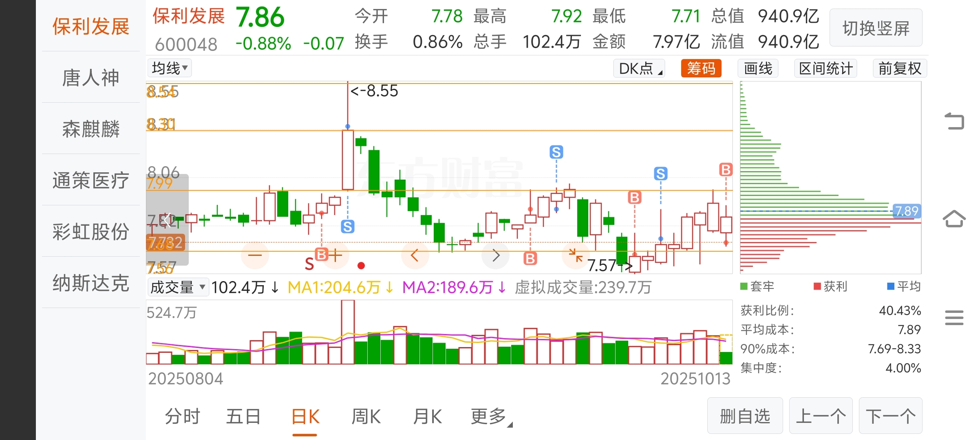Tap the three-line recent apps icon
This screenshot has width=980, height=440.
[x=954, y=317]
